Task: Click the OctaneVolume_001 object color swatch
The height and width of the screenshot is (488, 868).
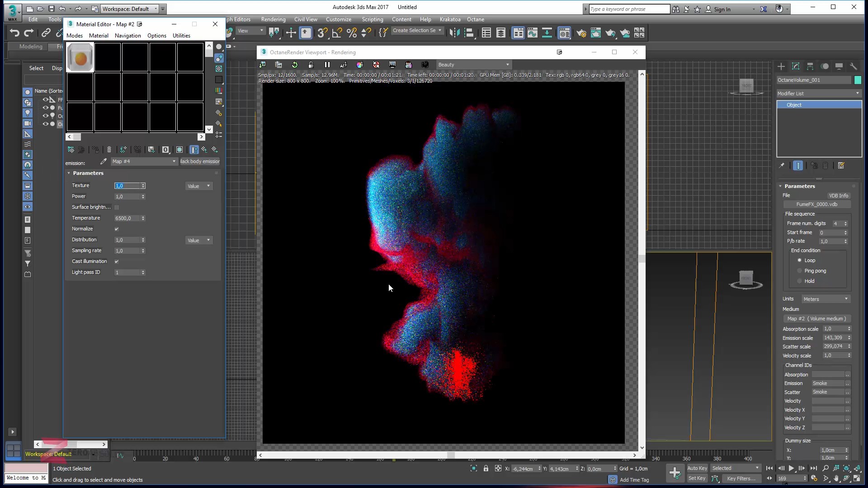Action: coord(858,80)
